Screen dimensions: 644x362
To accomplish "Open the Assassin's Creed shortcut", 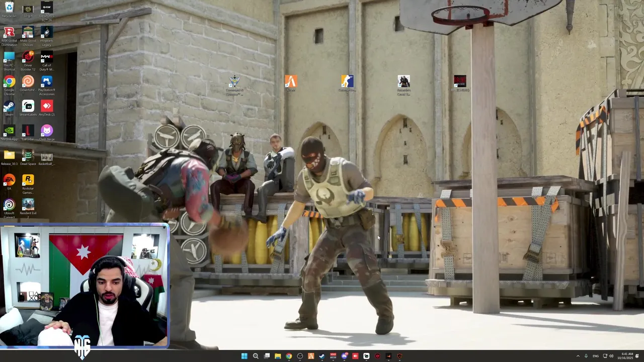I will click(404, 85).
